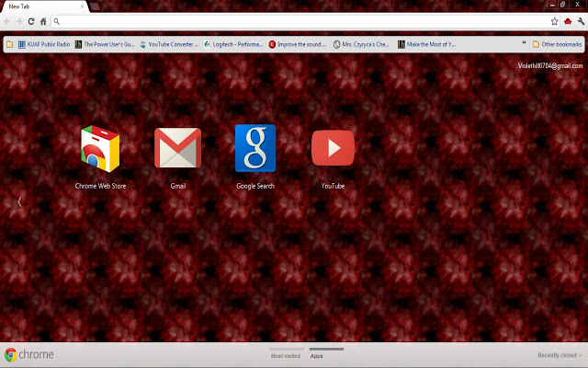Go back with the back arrow
588x368 pixels.
(x=7, y=21)
